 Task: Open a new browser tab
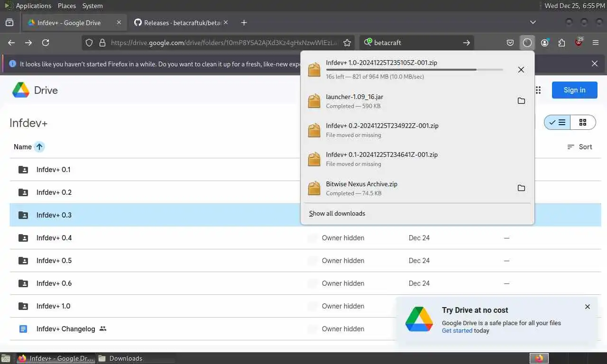coord(244,22)
